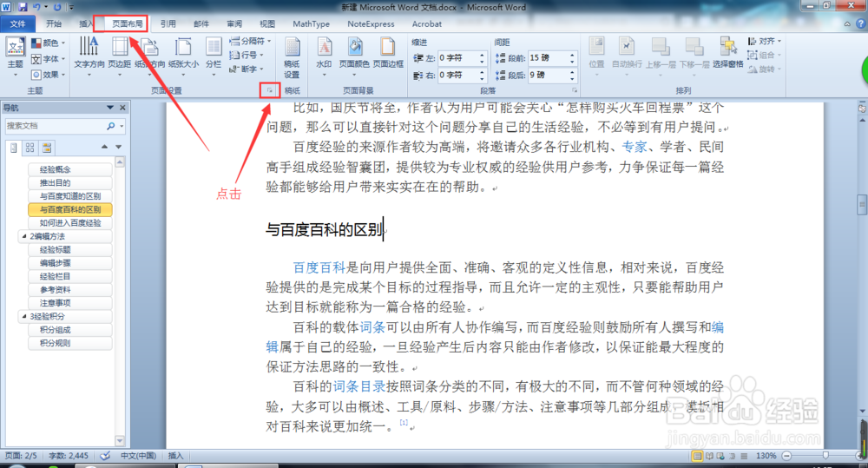This screenshot has height=468, width=868.
Task: Click the Undo icon in quick access toolbar
Action: (36, 7)
